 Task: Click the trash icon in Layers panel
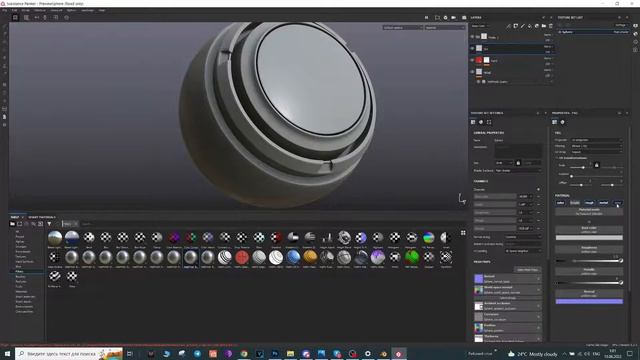pyautogui.click(x=551, y=26)
